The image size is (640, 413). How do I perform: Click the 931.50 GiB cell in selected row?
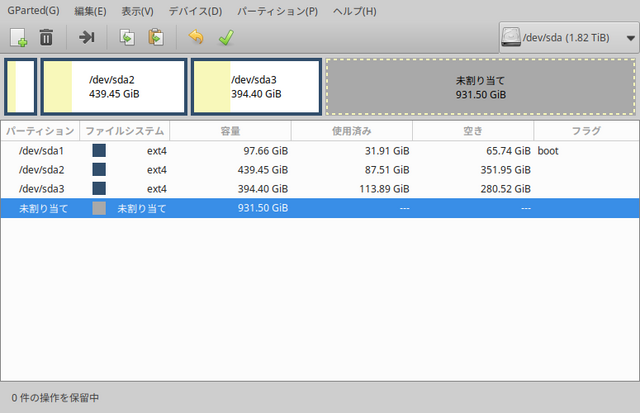tap(263, 208)
